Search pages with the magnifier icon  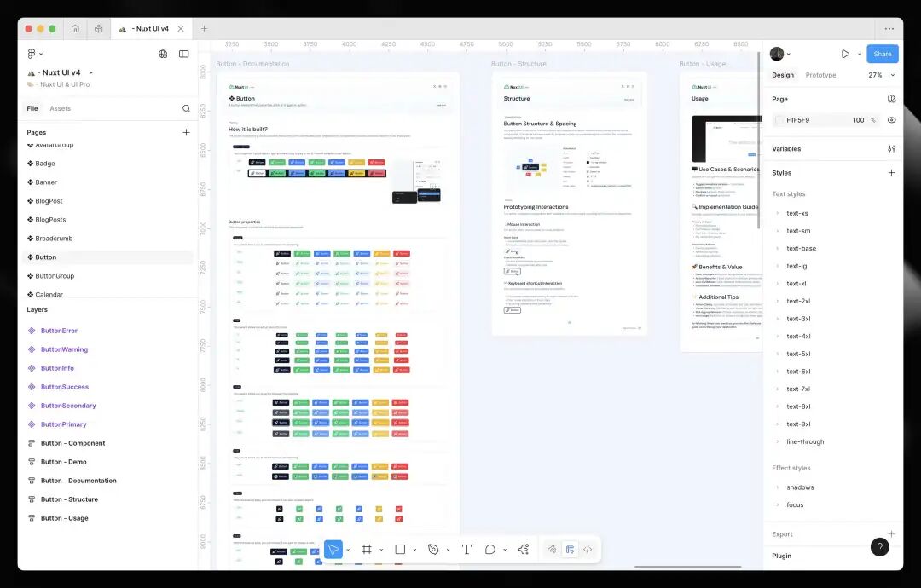(186, 108)
